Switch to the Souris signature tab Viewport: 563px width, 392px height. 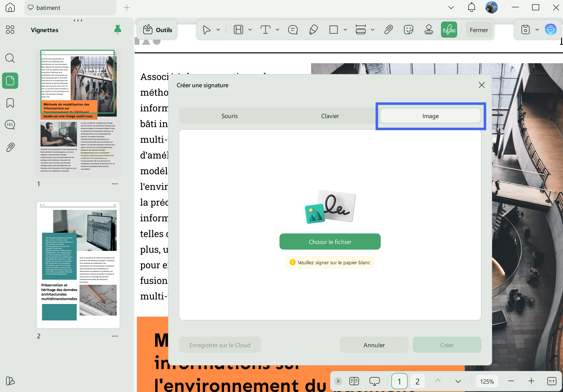(x=230, y=116)
